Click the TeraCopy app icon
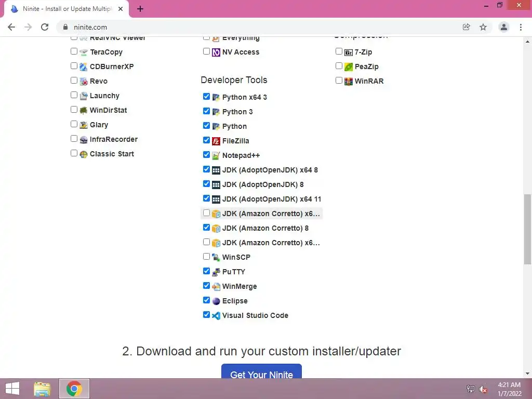 click(84, 52)
